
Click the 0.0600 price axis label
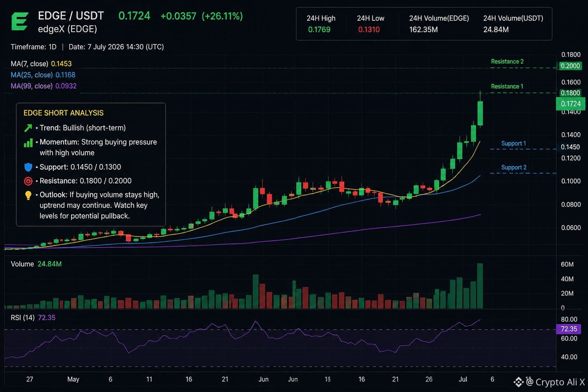(571, 228)
